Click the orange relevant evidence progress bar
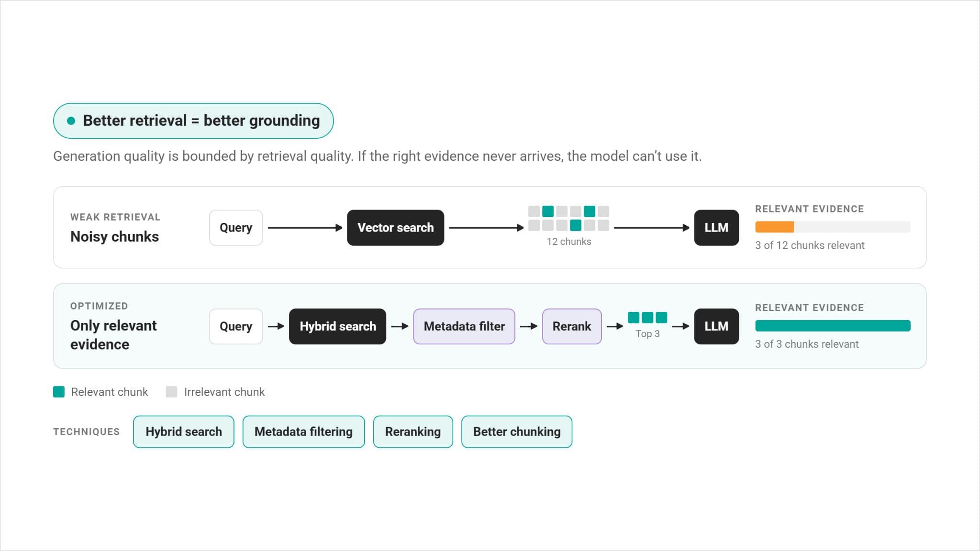This screenshot has width=980, height=551. (x=774, y=227)
